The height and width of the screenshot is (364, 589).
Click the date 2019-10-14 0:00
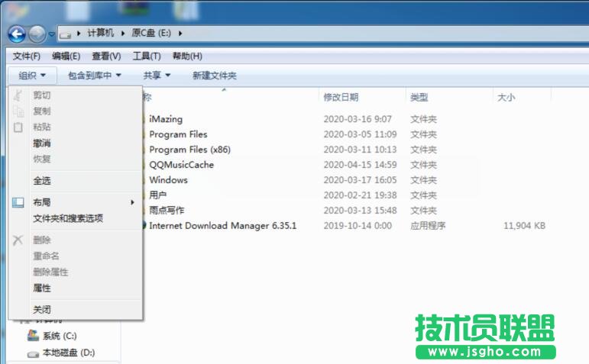358,226
